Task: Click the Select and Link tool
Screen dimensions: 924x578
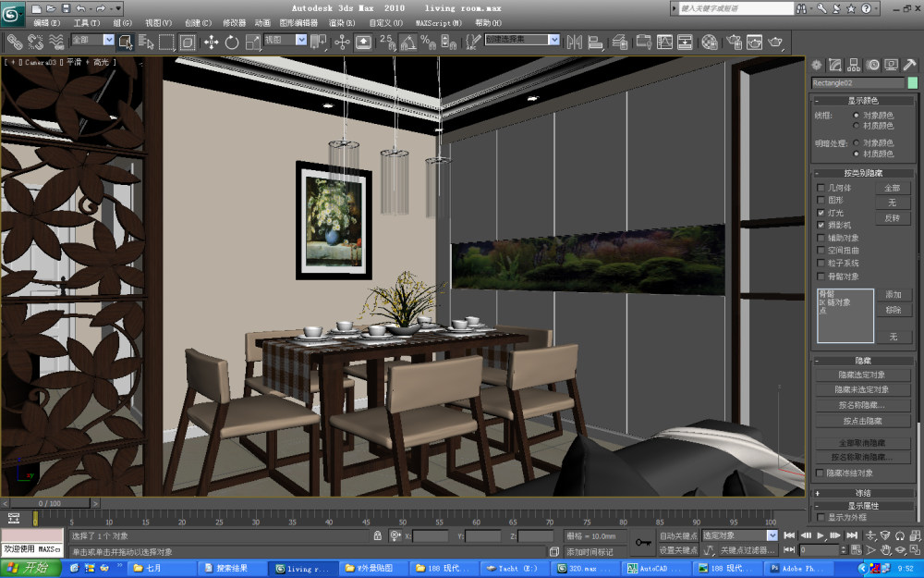Action: click(x=14, y=42)
